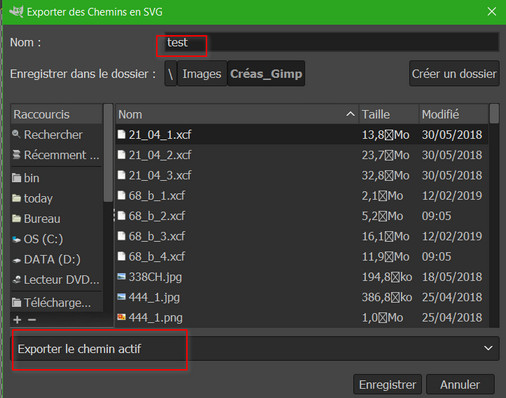Viewport: 506px width, 398px height.
Task: Select file 21_04_2.xcf
Action: pos(302,155)
